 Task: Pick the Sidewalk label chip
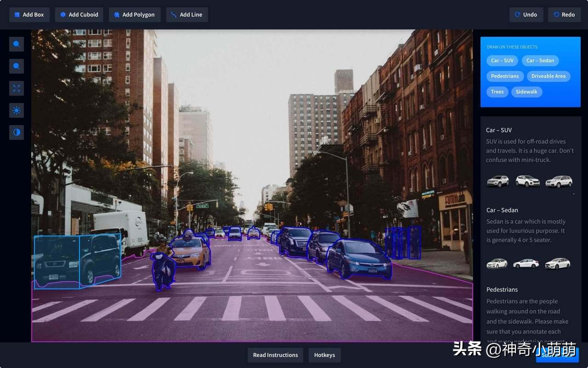526,92
